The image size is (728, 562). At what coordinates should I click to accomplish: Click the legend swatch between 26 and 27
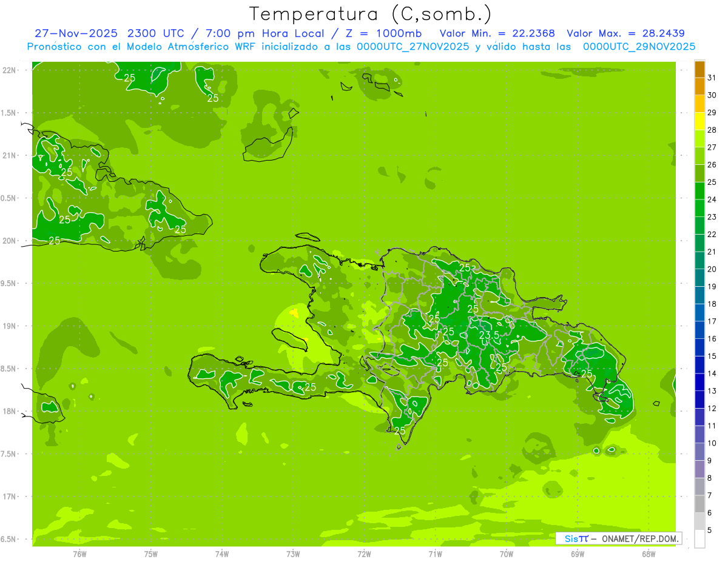click(x=699, y=156)
